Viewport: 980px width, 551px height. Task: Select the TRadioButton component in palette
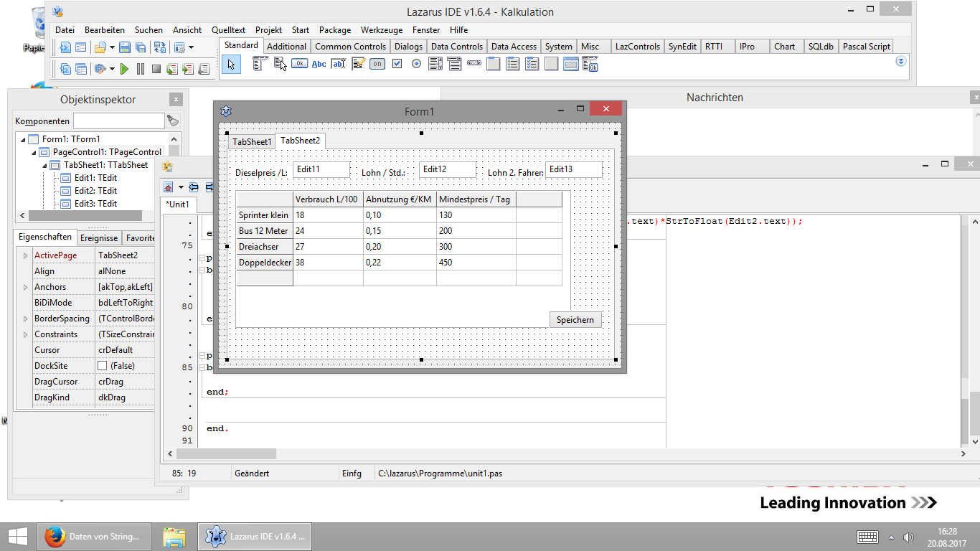416,64
